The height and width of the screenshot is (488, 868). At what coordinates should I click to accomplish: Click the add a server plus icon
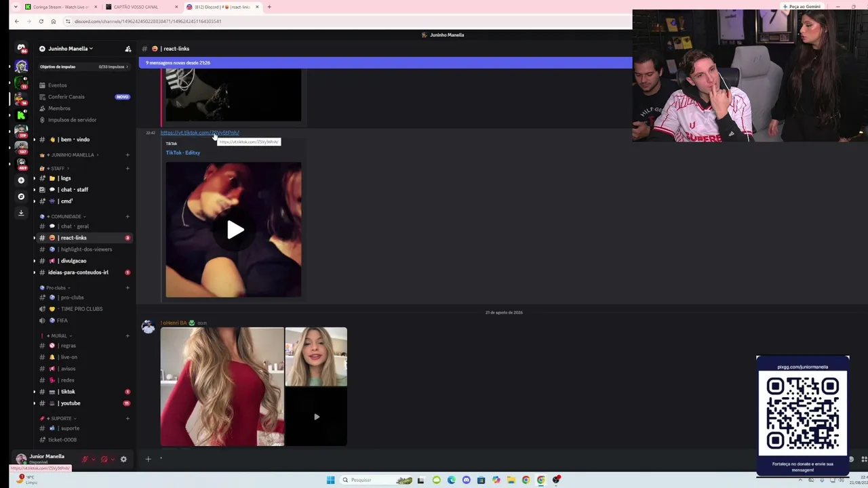coord(21,180)
